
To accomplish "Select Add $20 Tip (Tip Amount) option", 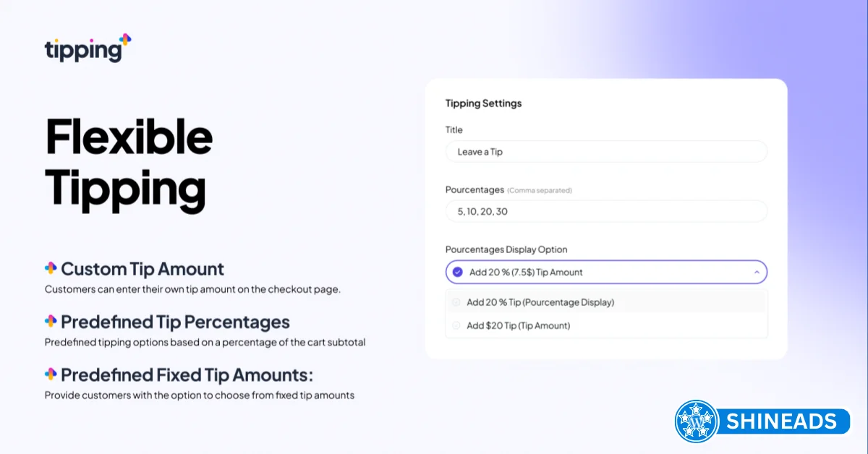I will (x=606, y=325).
